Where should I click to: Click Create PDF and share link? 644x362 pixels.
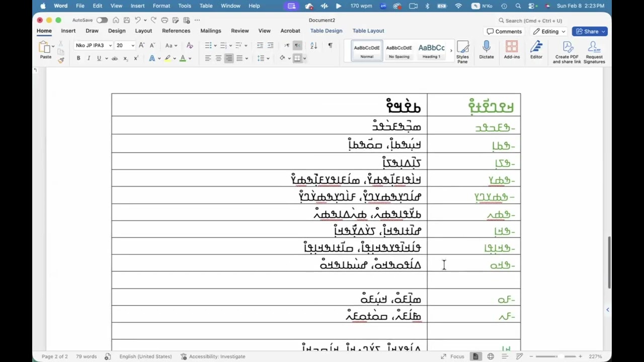tap(567, 52)
